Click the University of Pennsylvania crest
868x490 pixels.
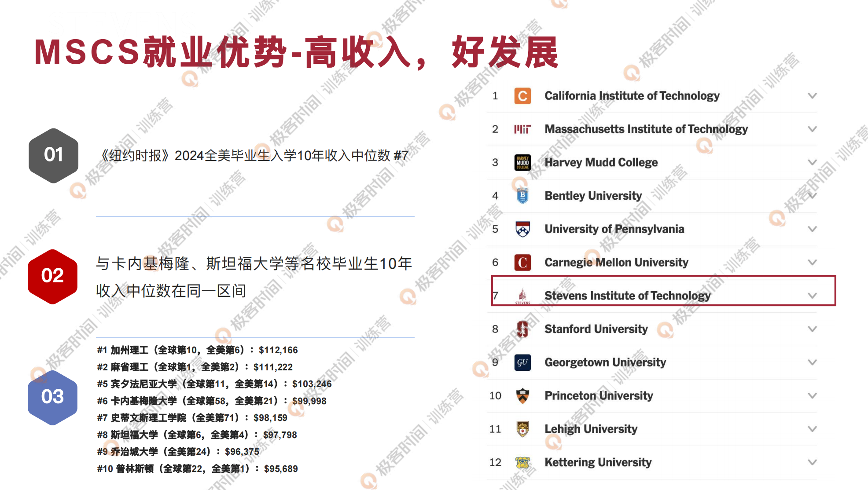pos(522,229)
